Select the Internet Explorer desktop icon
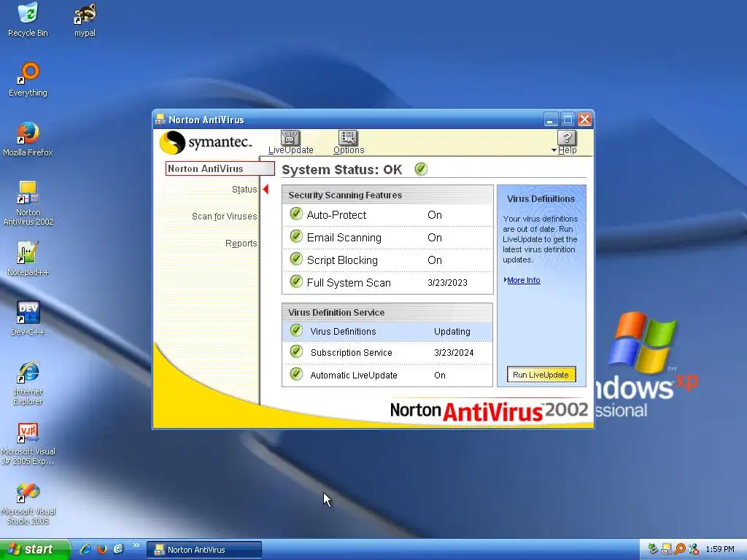The image size is (747, 560). (x=28, y=383)
